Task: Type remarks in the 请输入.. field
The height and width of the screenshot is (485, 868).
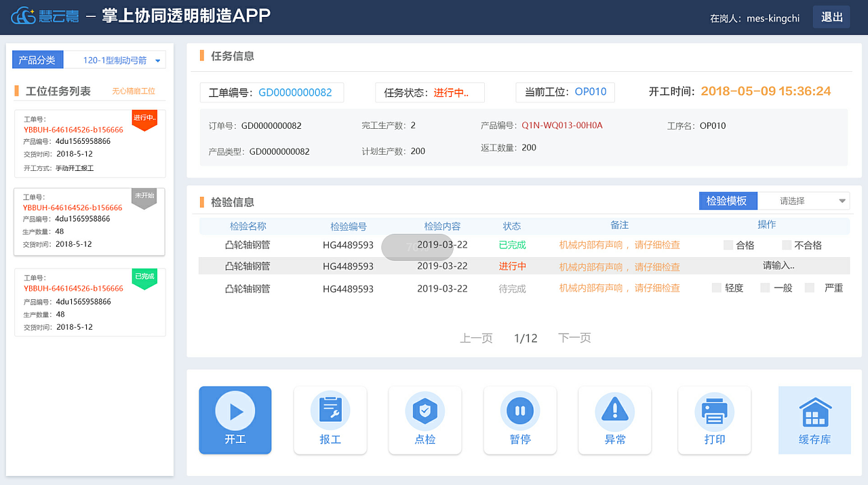Action: pyautogui.click(x=779, y=266)
